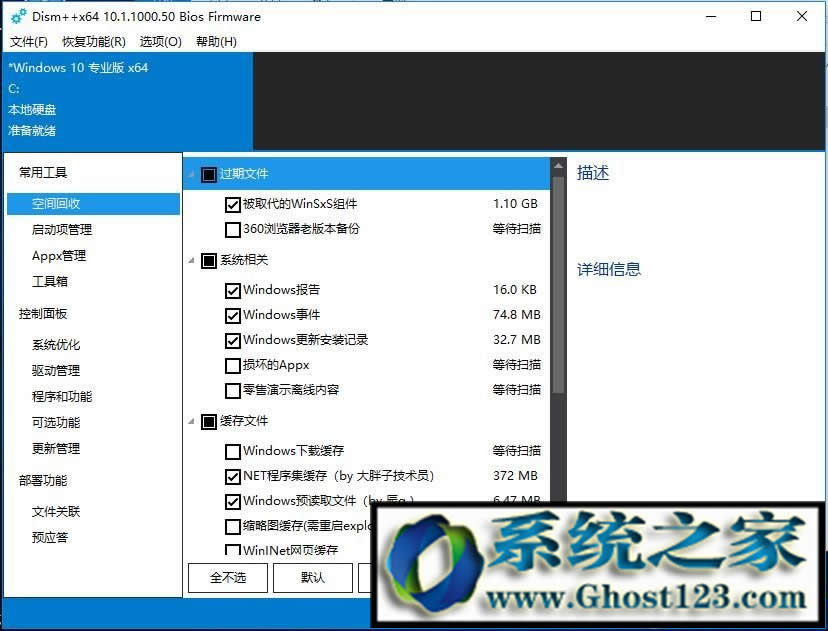
Task: Enable the 360浏览器老版本备份 checkbox
Action: (233, 229)
